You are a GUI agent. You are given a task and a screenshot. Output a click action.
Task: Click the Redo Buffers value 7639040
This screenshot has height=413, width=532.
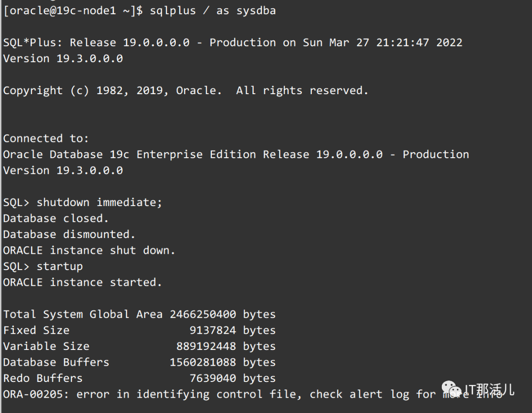point(212,378)
